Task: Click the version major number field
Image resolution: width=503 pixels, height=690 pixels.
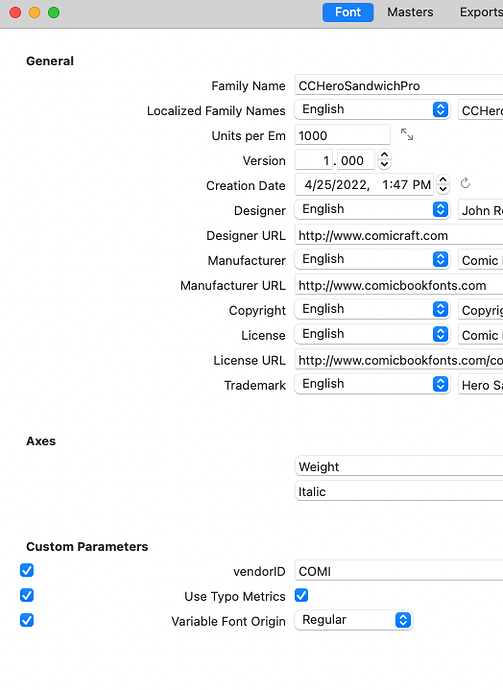Action: 314,160
